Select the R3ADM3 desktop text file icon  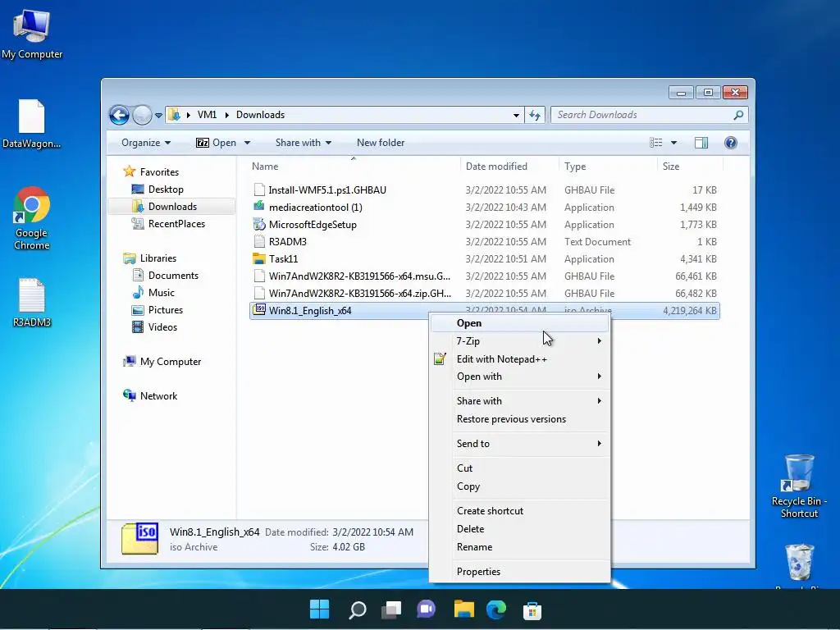(x=32, y=303)
